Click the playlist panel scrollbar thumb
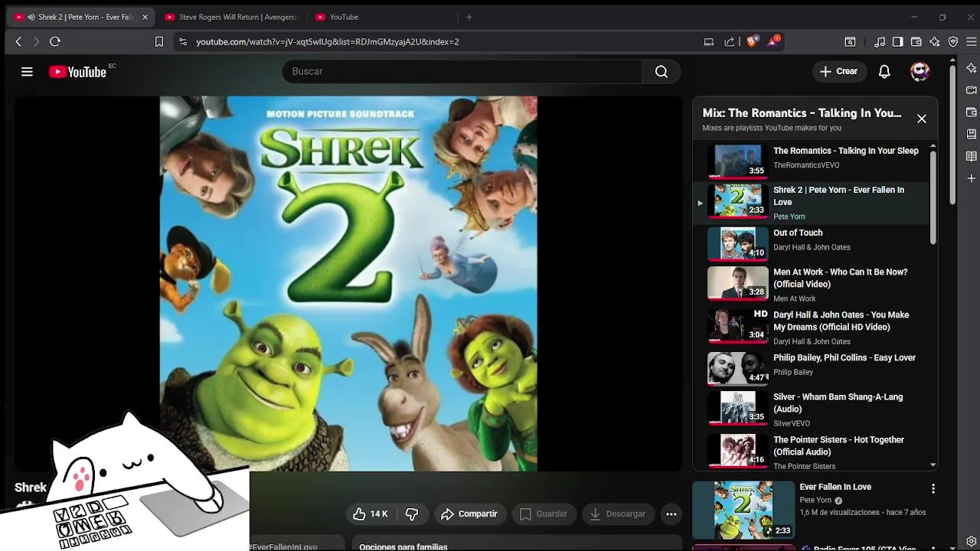This screenshot has width=980, height=551. pyautogui.click(x=933, y=197)
